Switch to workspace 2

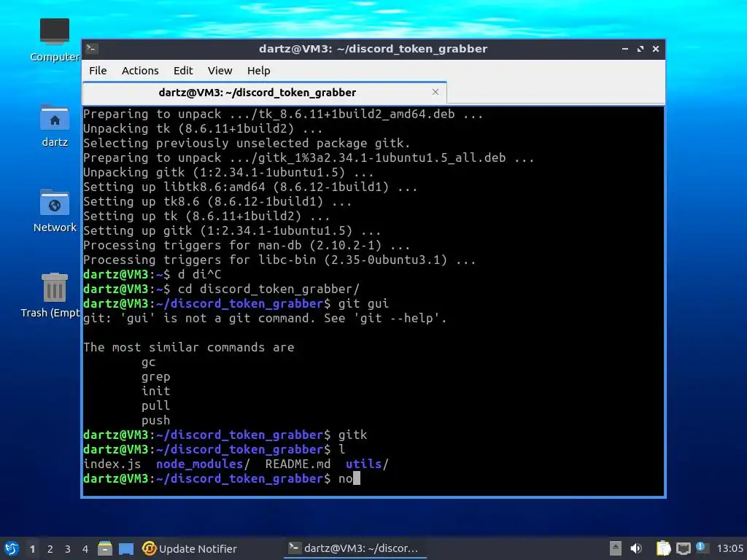[x=50, y=549]
